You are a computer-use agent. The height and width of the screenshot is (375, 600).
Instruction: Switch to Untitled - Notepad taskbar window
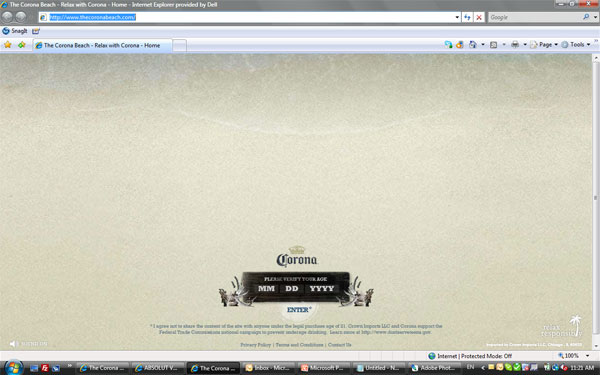(380, 368)
